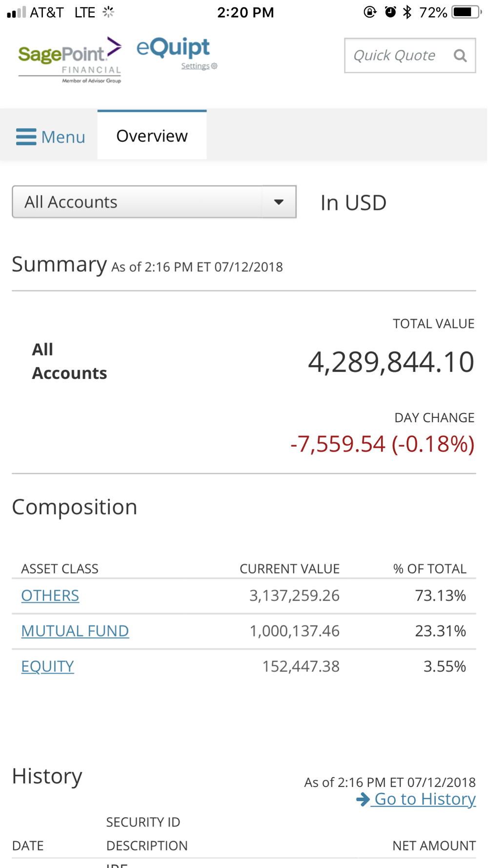Viewport: 488px width, 868px height.
Task: Click the Go to History arrow icon
Action: click(x=363, y=799)
